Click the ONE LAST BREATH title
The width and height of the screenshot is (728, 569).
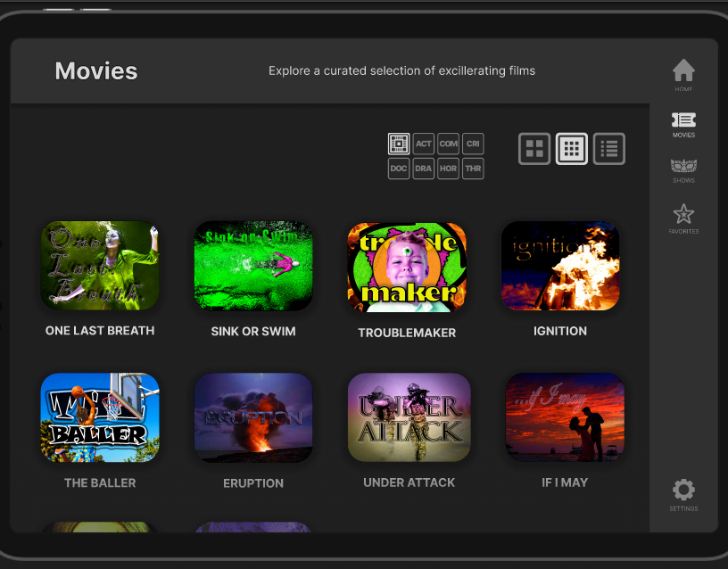point(100,331)
